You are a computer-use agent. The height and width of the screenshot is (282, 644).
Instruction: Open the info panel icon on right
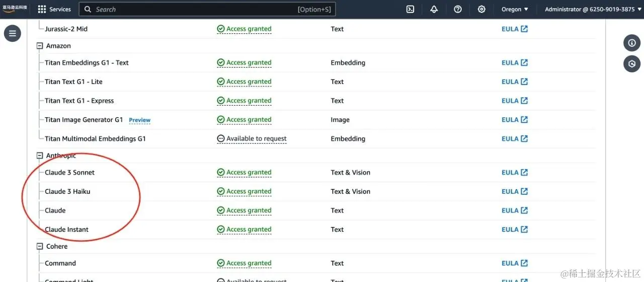(632, 43)
